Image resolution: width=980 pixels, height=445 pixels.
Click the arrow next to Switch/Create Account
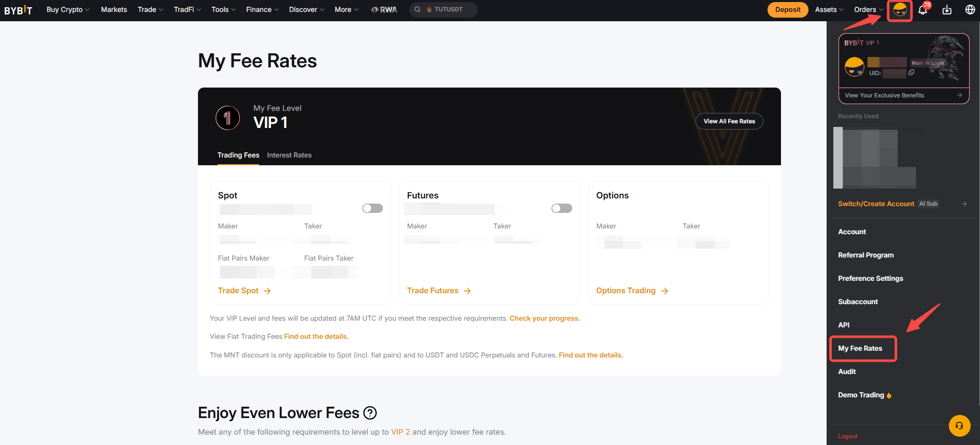pos(964,204)
